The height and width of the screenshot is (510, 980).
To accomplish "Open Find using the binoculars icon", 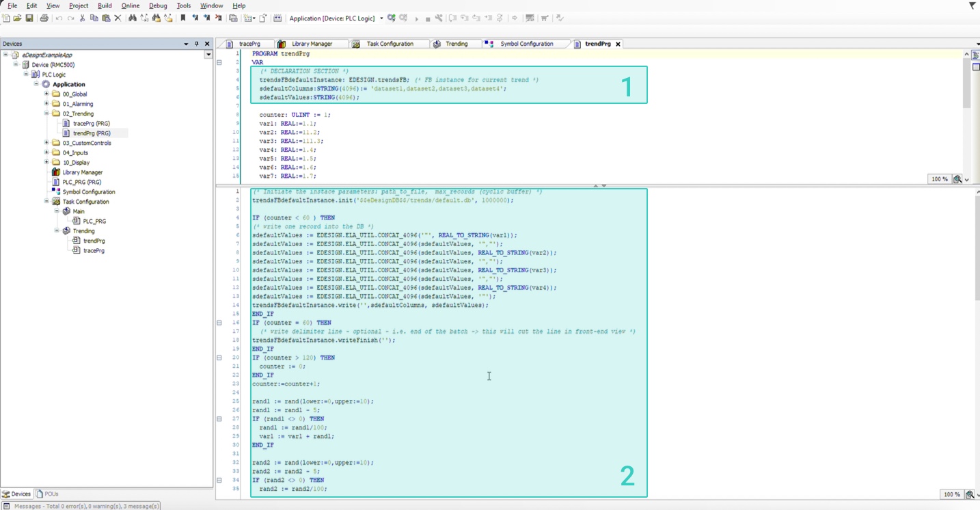I will (x=133, y=18).
